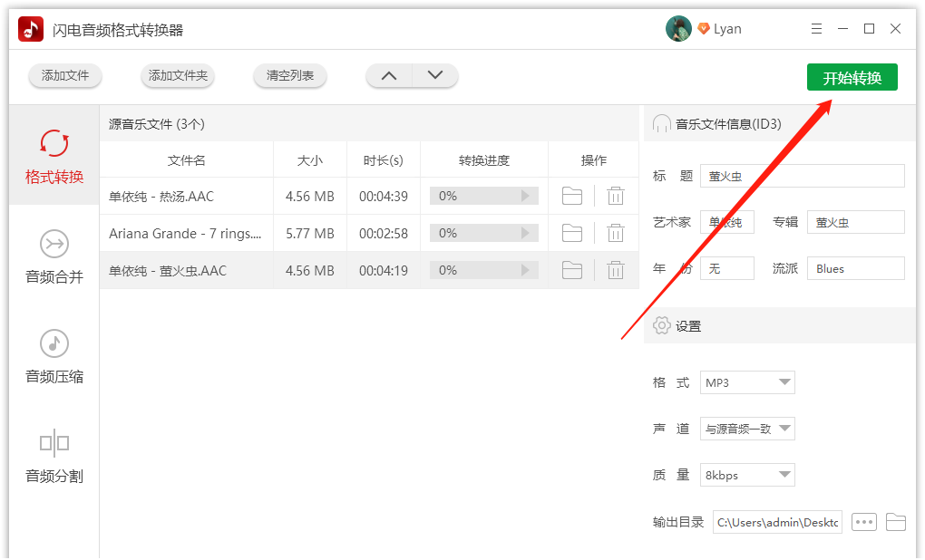Click the 设置 settings gear icon
Image resolution: width=925 pixels, height=560 pixels.
(x=661, y=325)
